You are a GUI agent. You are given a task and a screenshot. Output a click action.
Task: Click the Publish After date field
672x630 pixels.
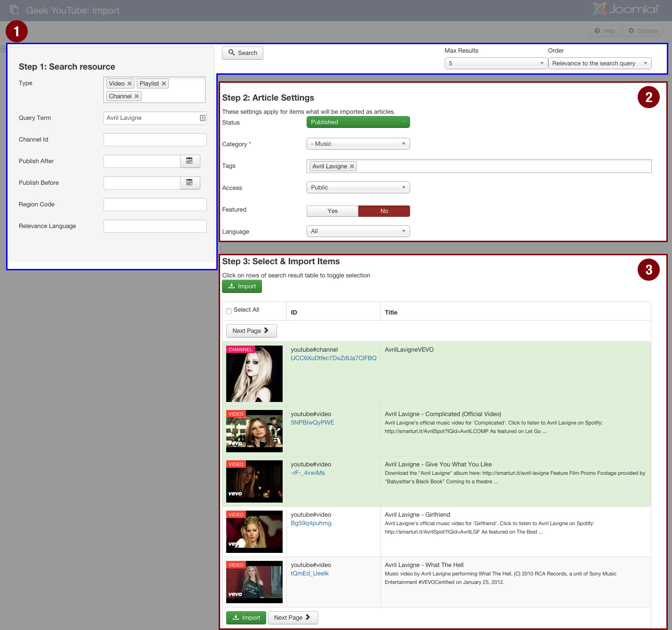coord(142,161)
